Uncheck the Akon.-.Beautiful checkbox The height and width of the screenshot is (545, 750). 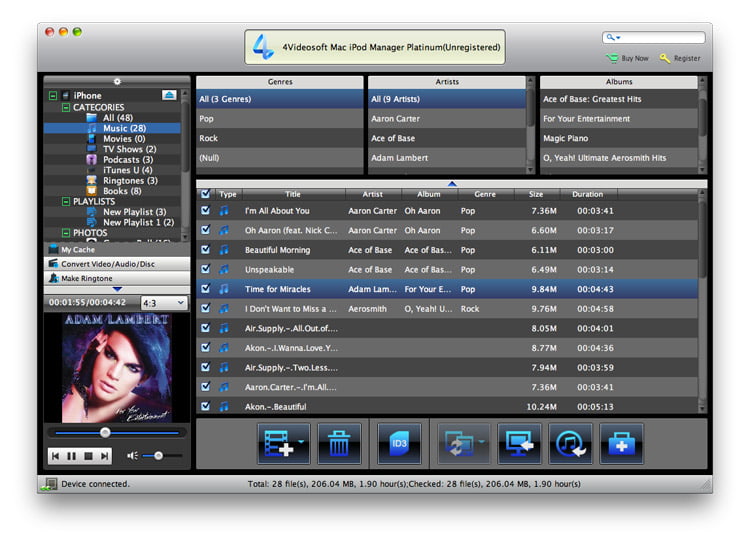206,407
